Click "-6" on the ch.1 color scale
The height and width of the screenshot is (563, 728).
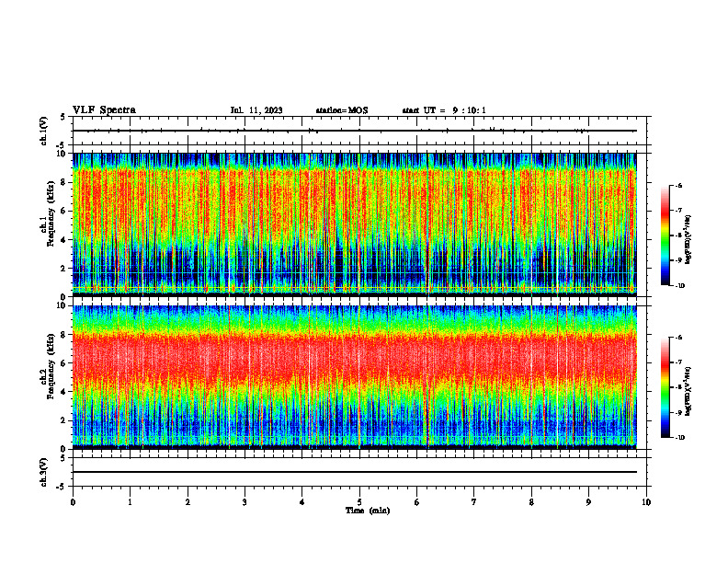point(678,185)
